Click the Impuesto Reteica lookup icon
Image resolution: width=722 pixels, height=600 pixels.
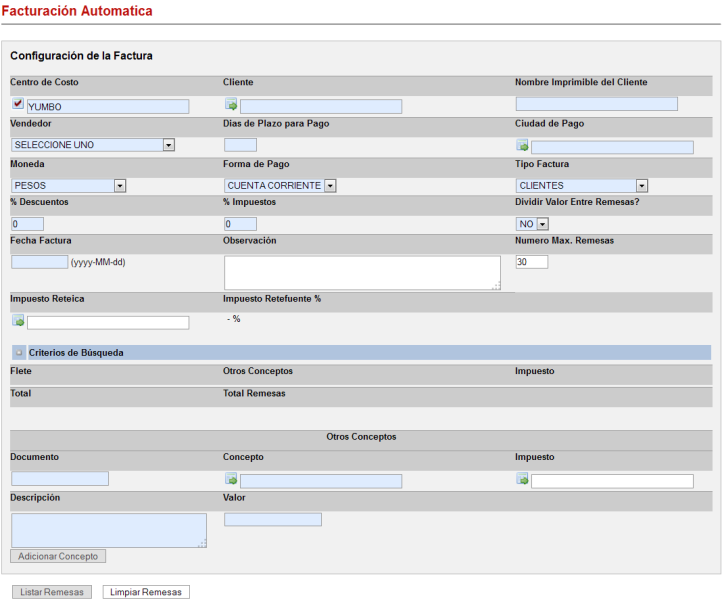pyautogui.click(x=18, y=321)
